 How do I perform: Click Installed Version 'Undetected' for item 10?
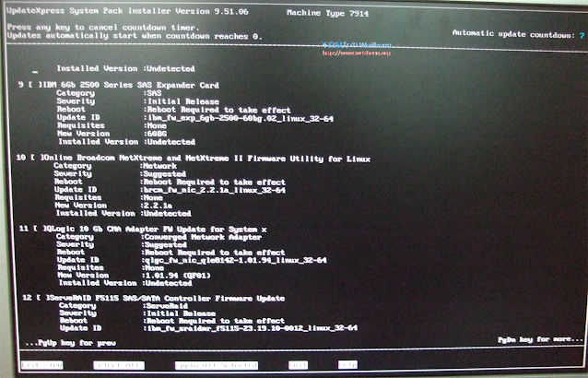point(168,213)
